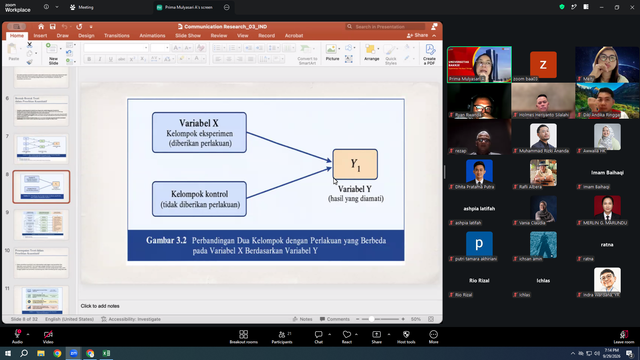The width and height of the screenshot is (640, 360).
Task: Open the font name combo box
Action: pyautogui.click(x=116, y=48)
